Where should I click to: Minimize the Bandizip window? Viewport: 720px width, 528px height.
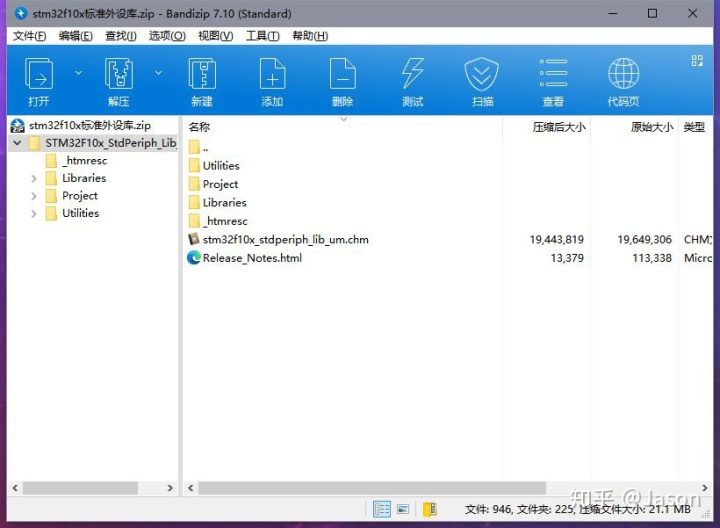[613, 13]
